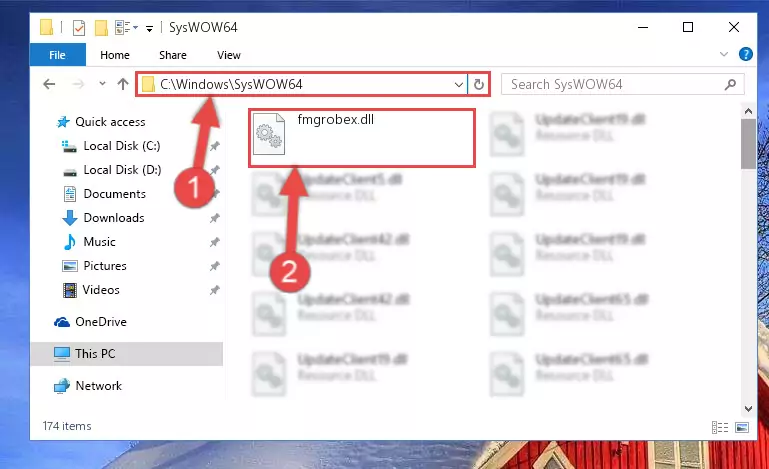
Task: Click the New folder icon in title bar
Action: [101, 27]
